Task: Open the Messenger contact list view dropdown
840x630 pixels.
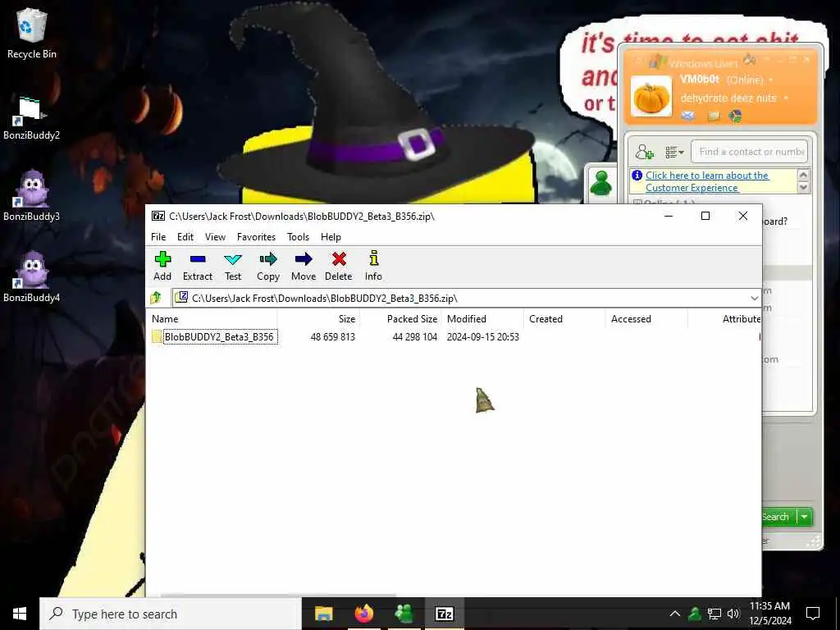Action: tap(674, 153)
